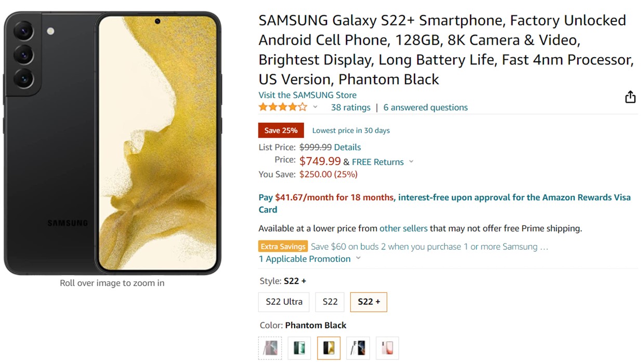Screen dimensions: 644x362
Task: Expand the FREE Returns dropdown arrow
Action: [x=411, y=162]
